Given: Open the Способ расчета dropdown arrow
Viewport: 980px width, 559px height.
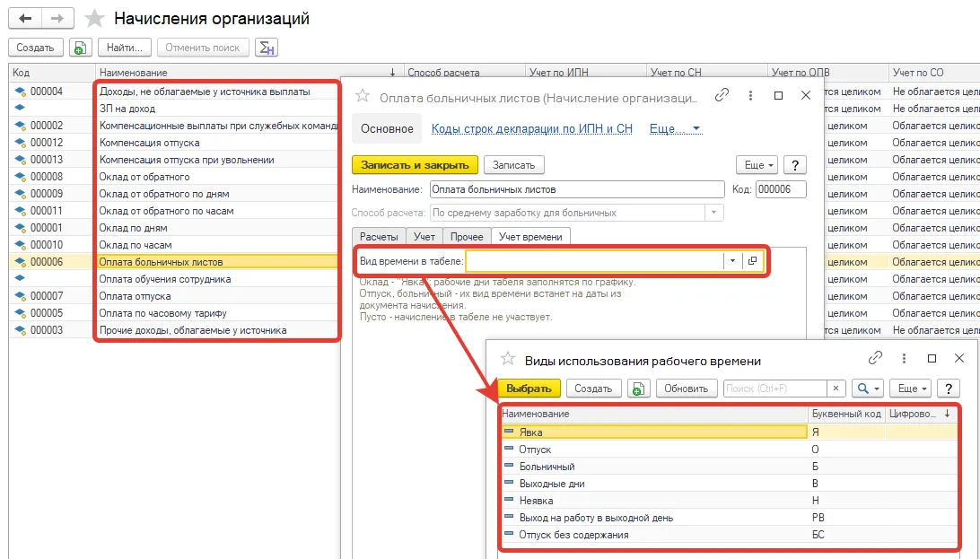Looking at the screenshot, I should click(x=713, y=213).
